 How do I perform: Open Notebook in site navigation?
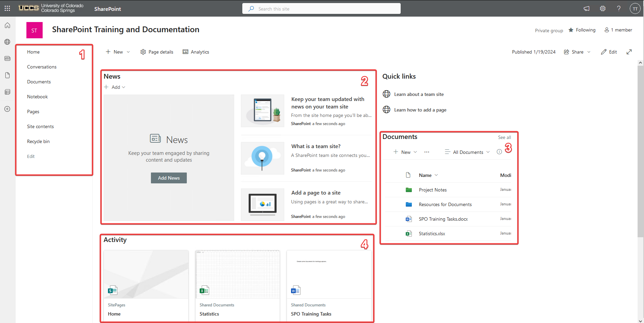coord(38,97)
